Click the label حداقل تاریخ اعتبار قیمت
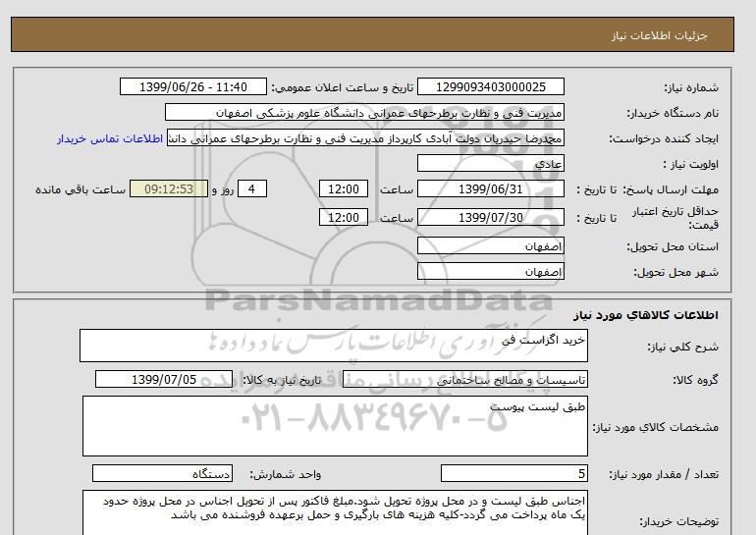The height and width of the screenshot is (535, 756). coord(675,218)
